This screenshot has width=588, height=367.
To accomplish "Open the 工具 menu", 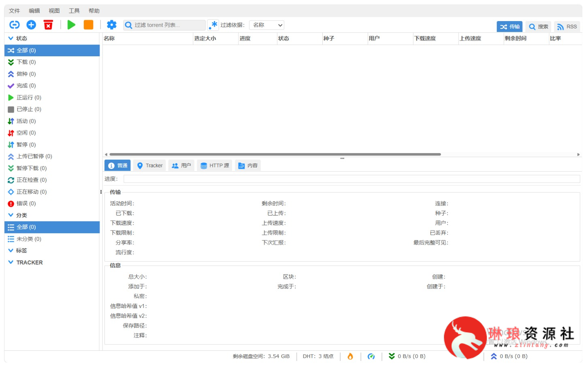I will tap(74, 11).
